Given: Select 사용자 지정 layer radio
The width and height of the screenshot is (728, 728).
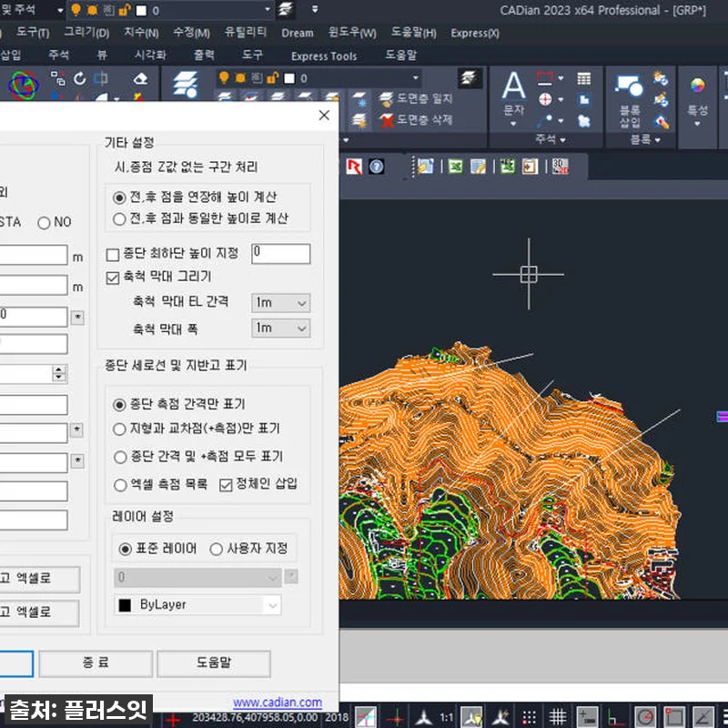Looking at the screenshot, I should pyautogui.click(x=216, y=550).
